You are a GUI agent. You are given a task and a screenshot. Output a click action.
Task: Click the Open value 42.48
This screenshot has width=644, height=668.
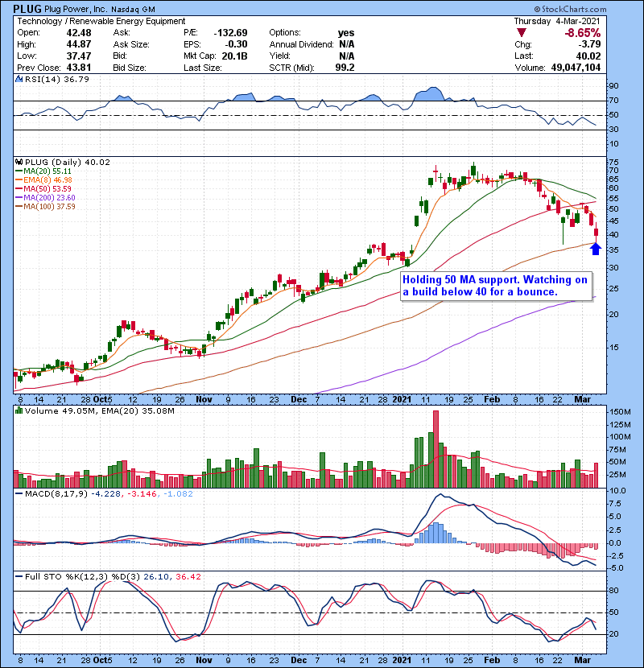coord(78,33)
